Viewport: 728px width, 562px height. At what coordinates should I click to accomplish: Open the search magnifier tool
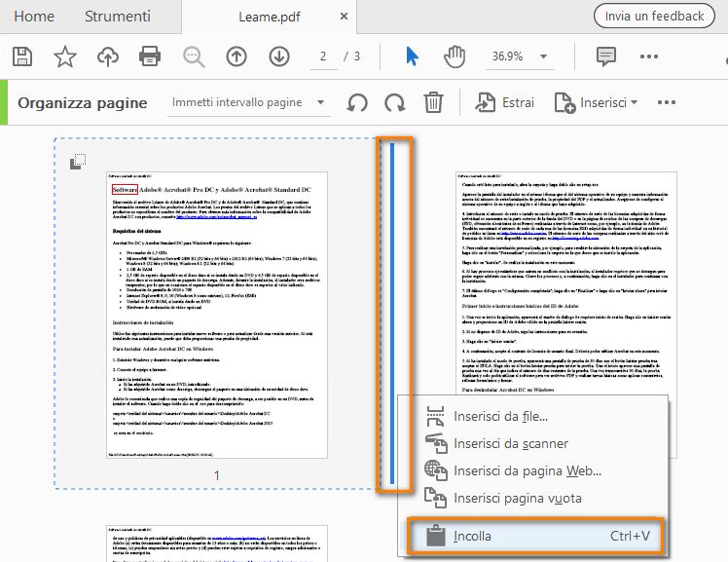[193, 56]
